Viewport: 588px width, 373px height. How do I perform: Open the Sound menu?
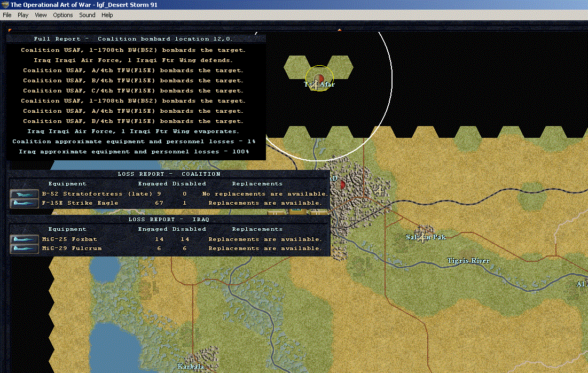87,15
